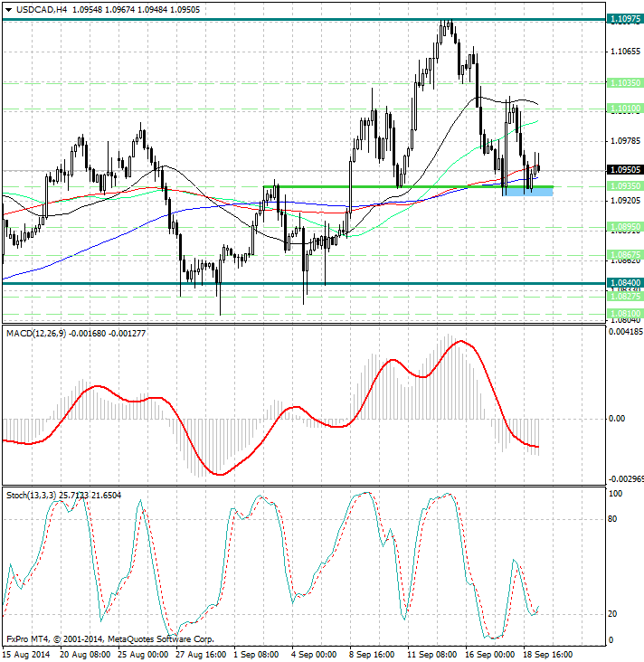Select the Stochastic 100 scale label

click(615, 494)
